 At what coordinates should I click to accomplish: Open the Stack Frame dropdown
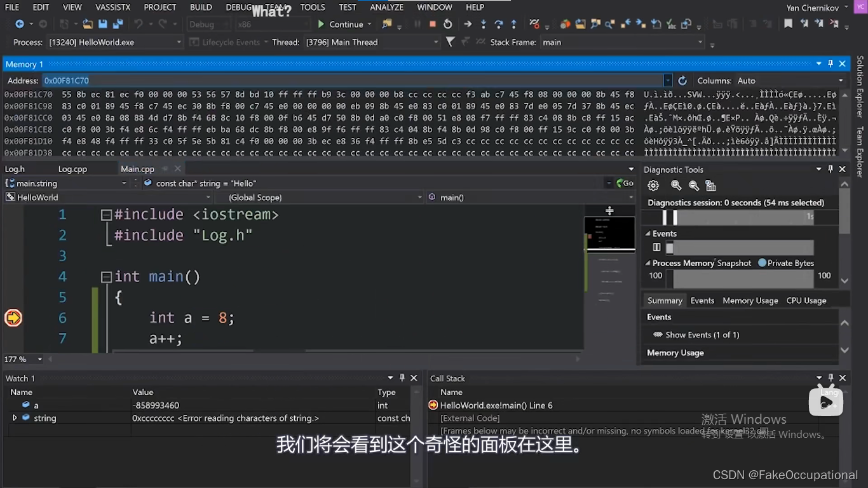pyautogui.click(x=700, y=42)
